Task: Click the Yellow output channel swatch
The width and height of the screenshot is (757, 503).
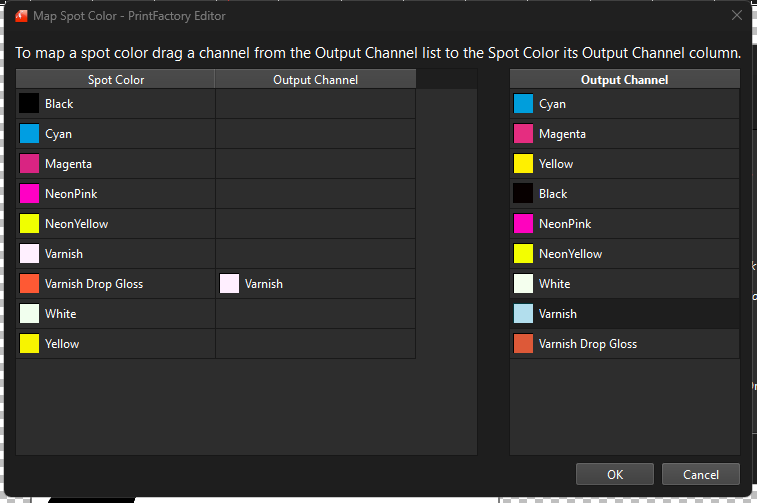Action: (523, 164)
